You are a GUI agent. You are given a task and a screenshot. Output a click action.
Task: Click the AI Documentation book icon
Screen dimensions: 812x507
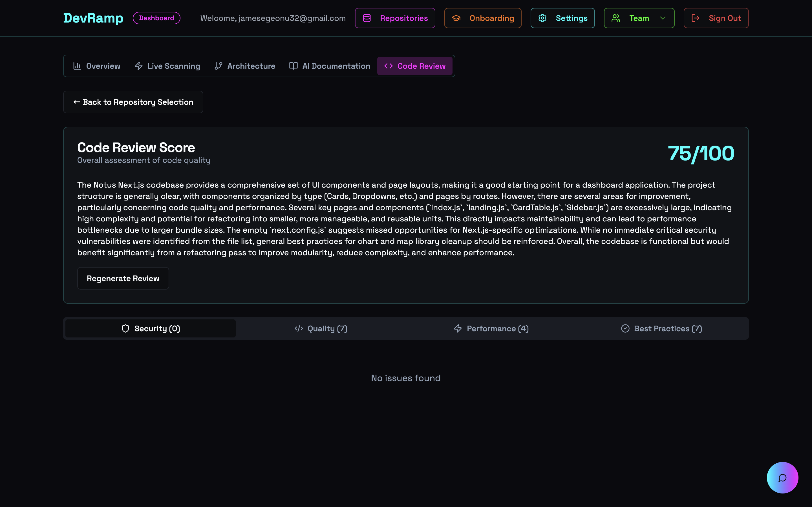tap(293, 66)
